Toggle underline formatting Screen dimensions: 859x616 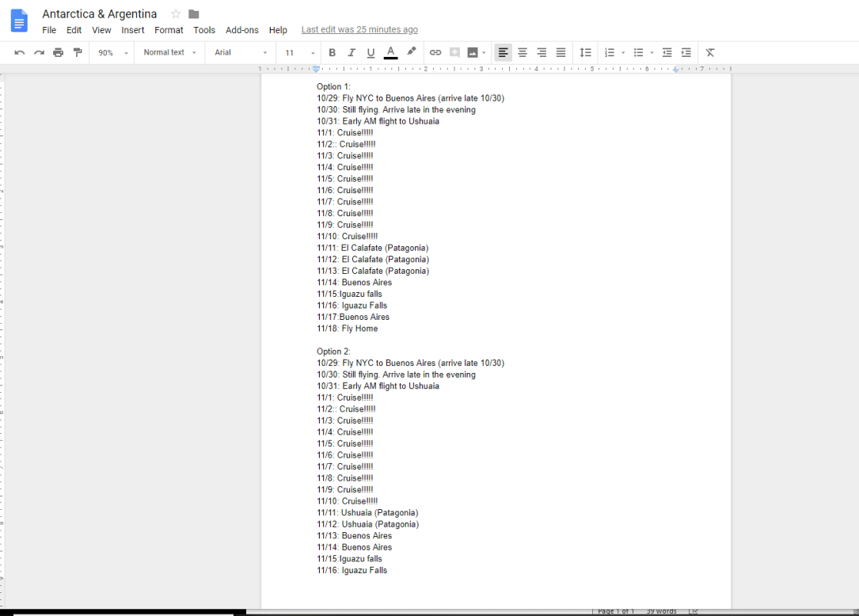coord(370,52)
